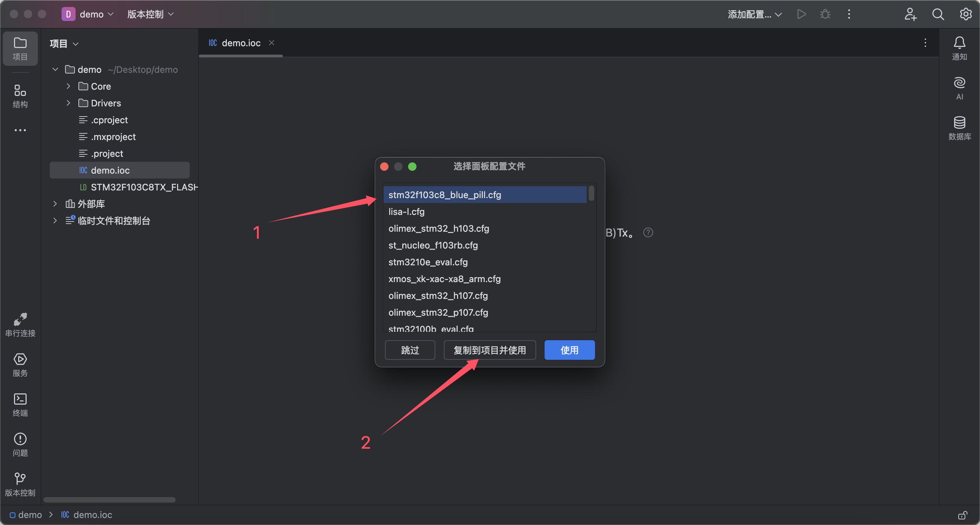
Task: Open the 项目 view dropdown
Action: point(64,44)
